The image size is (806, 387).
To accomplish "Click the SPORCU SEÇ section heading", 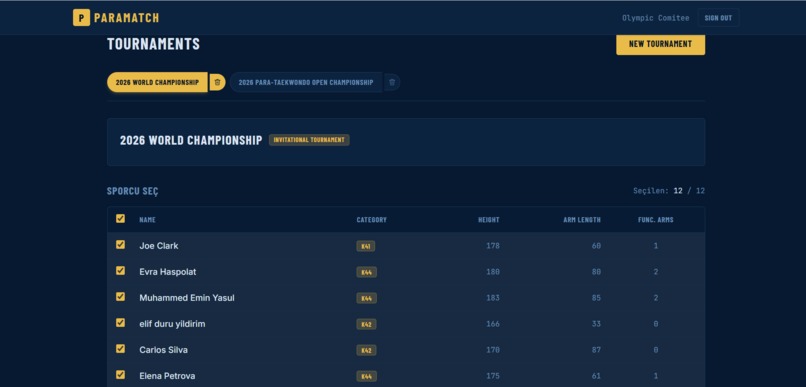I will [x=133, y=191].
